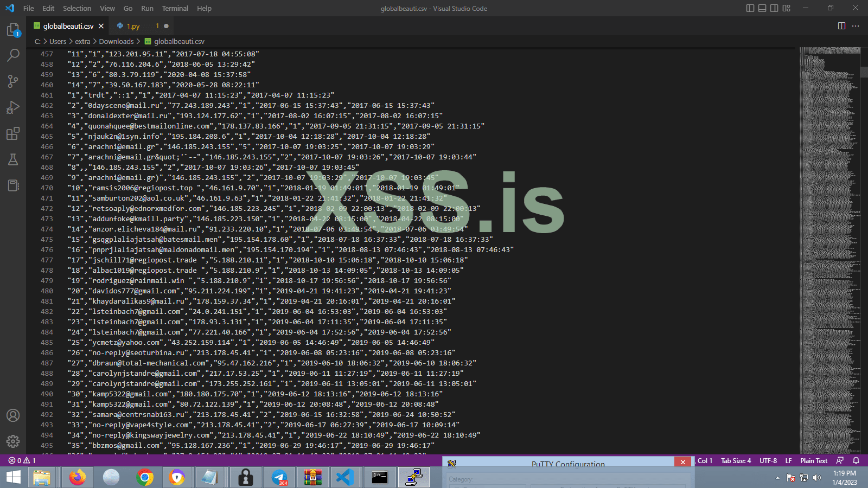Image resolution: width=868 pixels, height=488 pixels.
Task: Click the feedback icon in the status bar
Action: click(840, 460)
